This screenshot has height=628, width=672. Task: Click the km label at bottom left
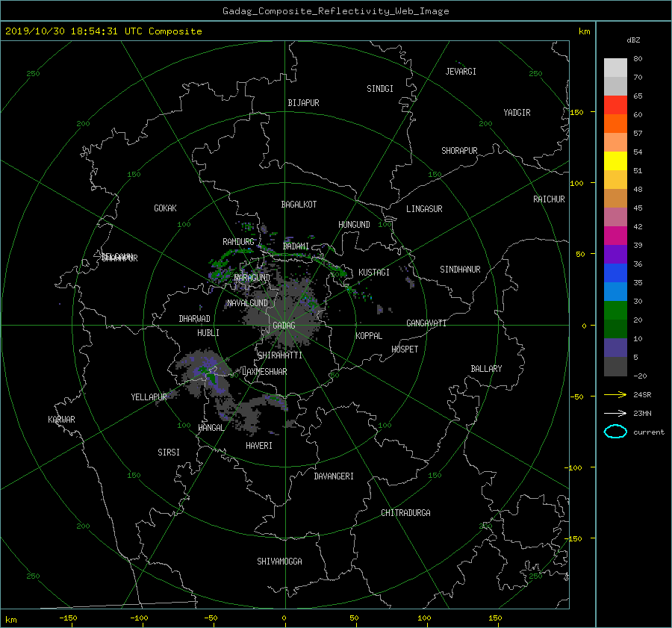coord(11,620)
